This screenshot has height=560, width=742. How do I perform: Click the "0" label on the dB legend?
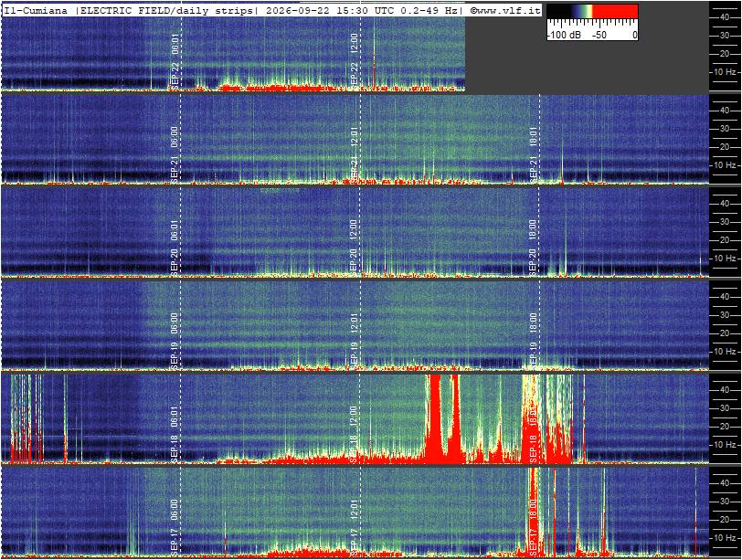click(634, 35)
